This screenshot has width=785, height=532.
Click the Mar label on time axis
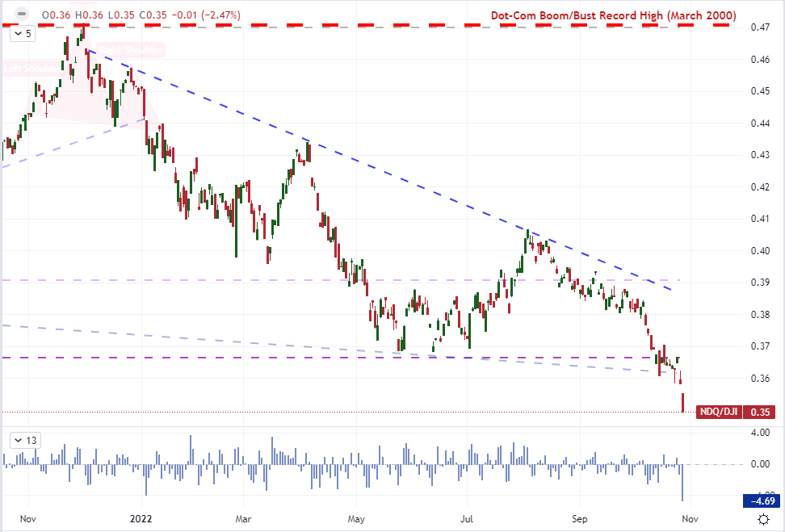click(243, 519)
